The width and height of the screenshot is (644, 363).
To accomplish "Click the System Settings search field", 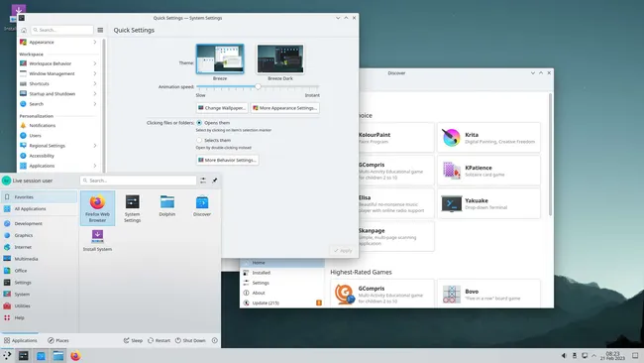I will [x=62, y=30].
